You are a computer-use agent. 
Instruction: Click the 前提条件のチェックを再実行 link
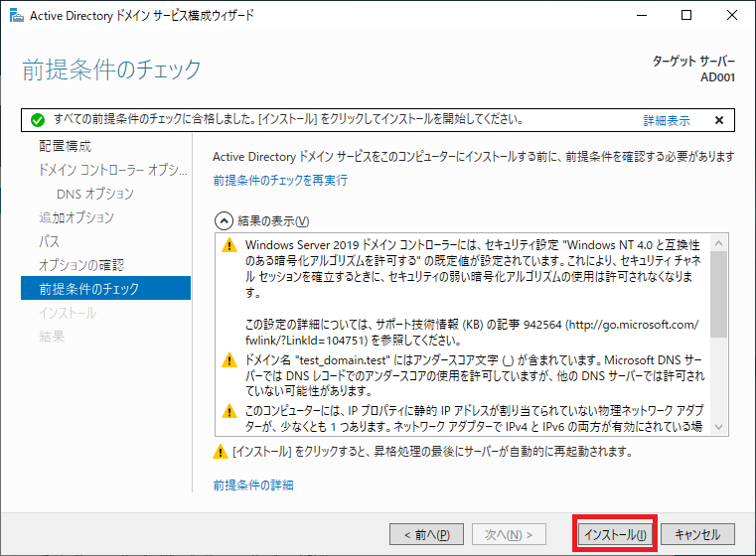[x=280, y=180]
